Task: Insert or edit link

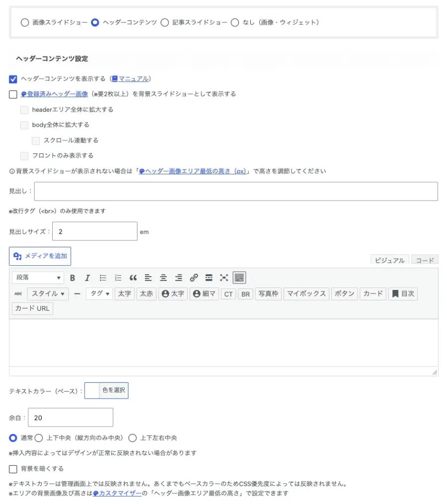Action: pos(194,278)
